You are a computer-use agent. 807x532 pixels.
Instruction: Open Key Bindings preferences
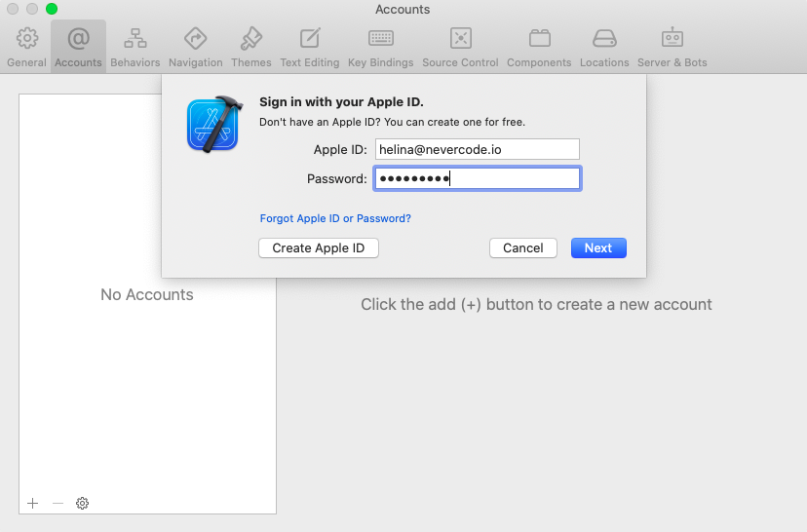[381, 48]
